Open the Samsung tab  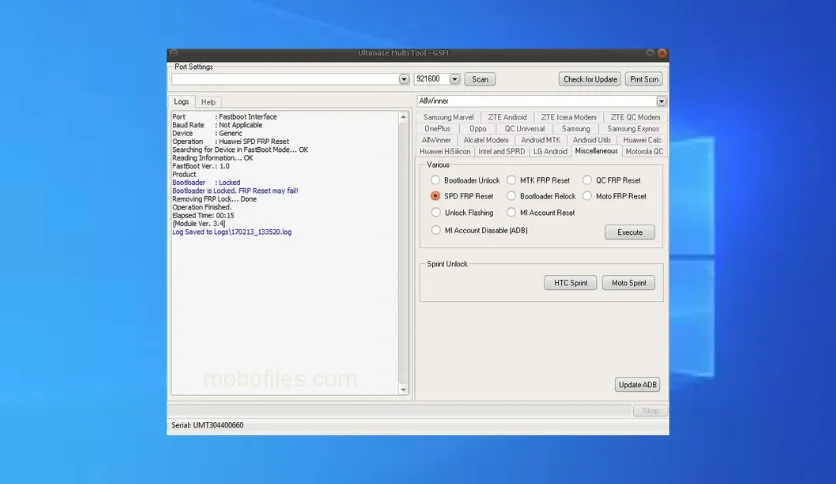coord(576,128)
